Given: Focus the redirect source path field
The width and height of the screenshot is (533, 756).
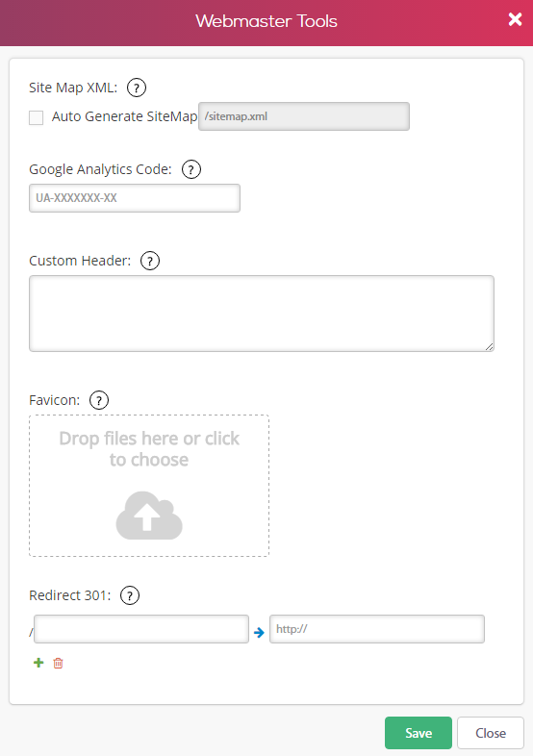Looking at the screenshot, I should tap(141, 629).
